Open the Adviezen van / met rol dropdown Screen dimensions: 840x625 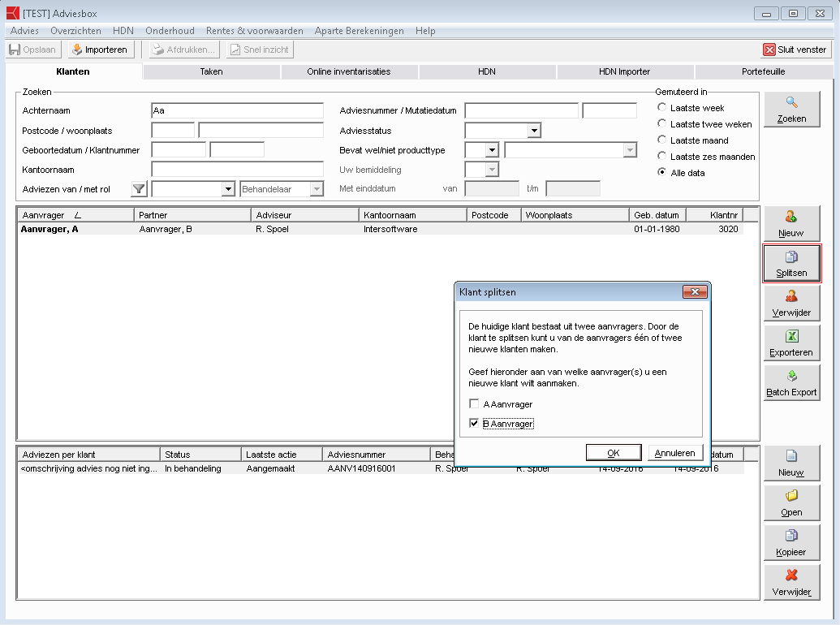click(x=228, y=189)
